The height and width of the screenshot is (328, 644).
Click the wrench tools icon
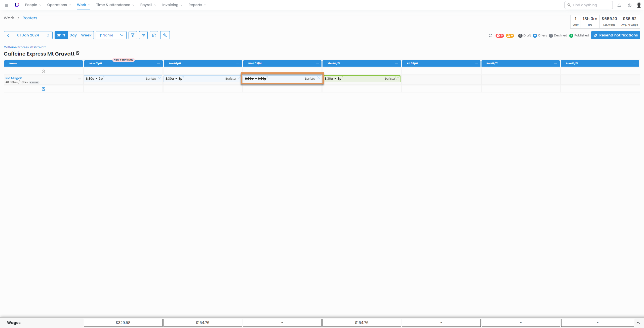[x=165, y=35]
